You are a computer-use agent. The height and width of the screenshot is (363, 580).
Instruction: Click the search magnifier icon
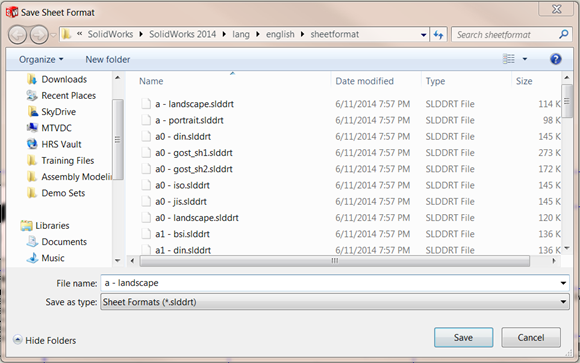pyautogui.click(x=563, y=34)
